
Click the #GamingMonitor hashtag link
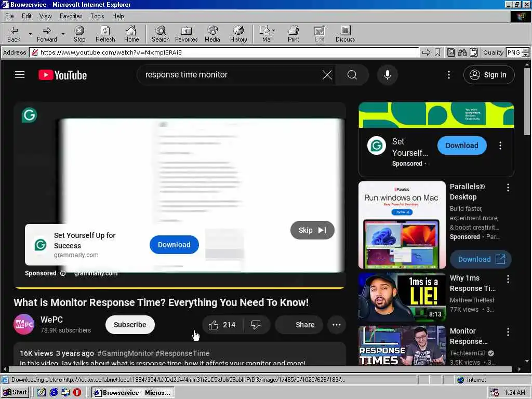pos(126,353)
